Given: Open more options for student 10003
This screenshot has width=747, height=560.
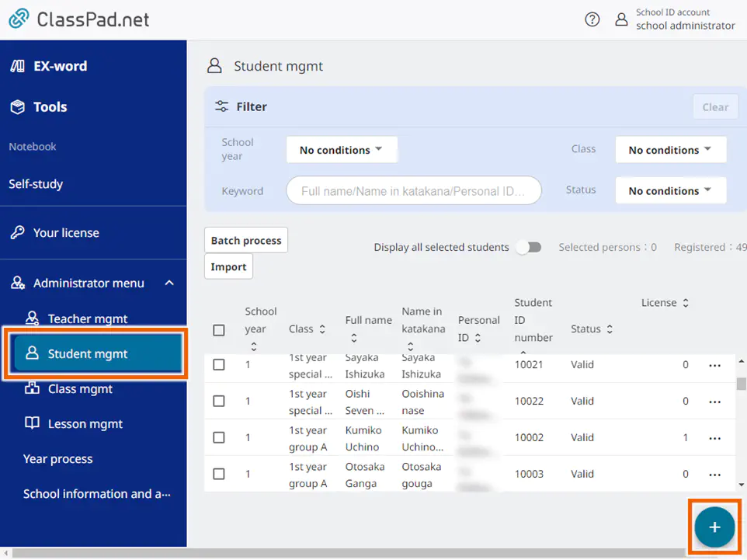Looking at the screenshot, I should (x=714, y=475).
